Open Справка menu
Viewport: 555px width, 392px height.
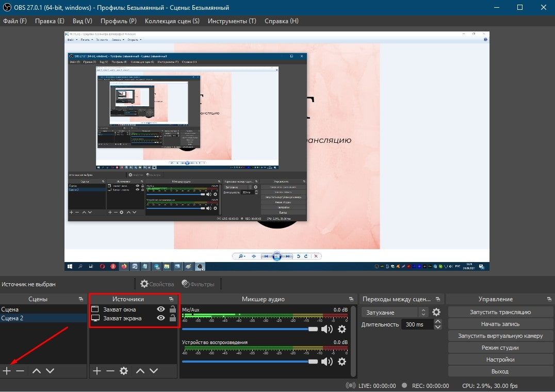(282, 21)
